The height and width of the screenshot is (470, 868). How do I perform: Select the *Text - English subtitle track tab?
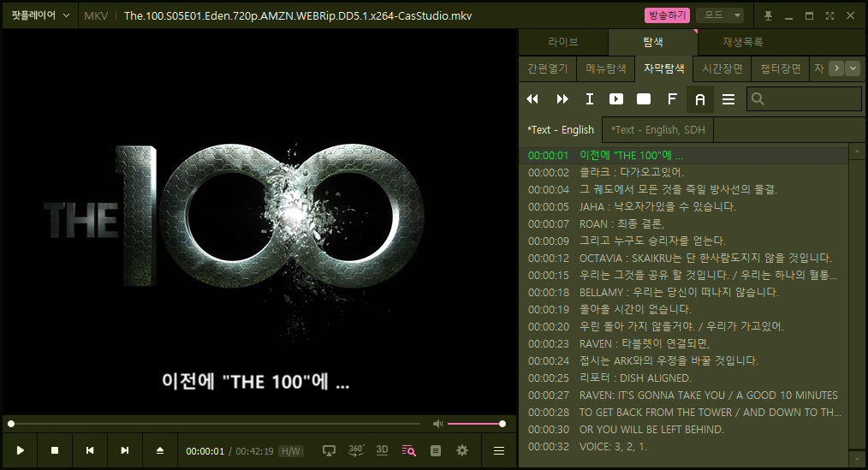coord(560,129)
